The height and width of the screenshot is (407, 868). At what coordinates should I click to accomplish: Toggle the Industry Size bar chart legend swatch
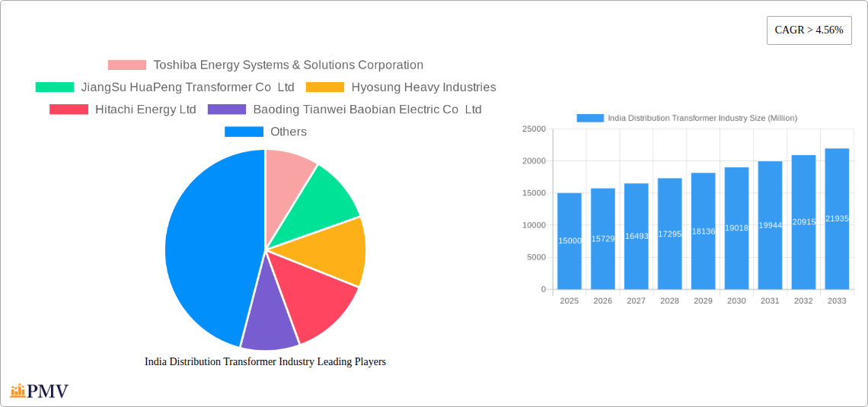[x=590, y=118]
